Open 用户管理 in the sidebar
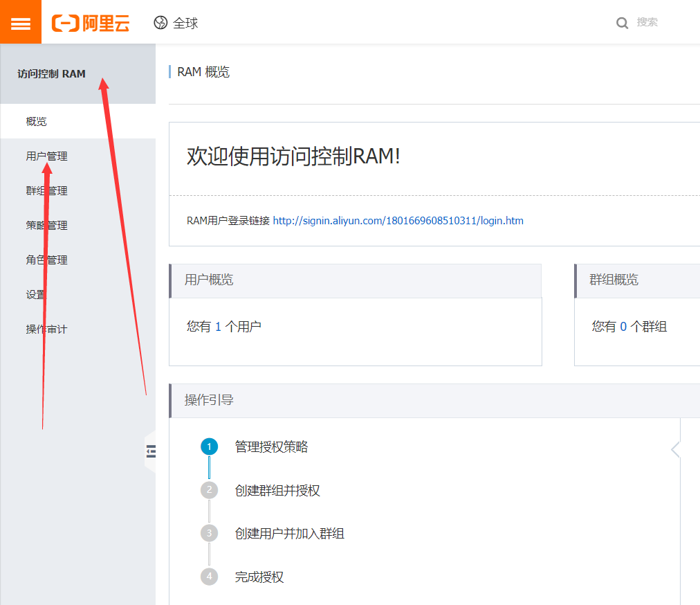Screen dimensions: 700x605 click(46, 156)
